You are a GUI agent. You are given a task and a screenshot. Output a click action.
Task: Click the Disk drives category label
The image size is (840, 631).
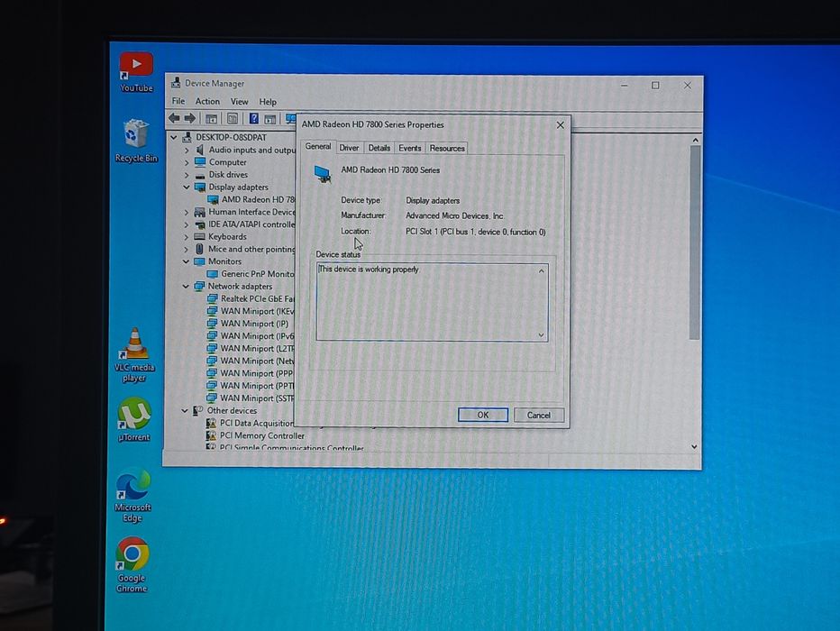[x=228, y=175]
